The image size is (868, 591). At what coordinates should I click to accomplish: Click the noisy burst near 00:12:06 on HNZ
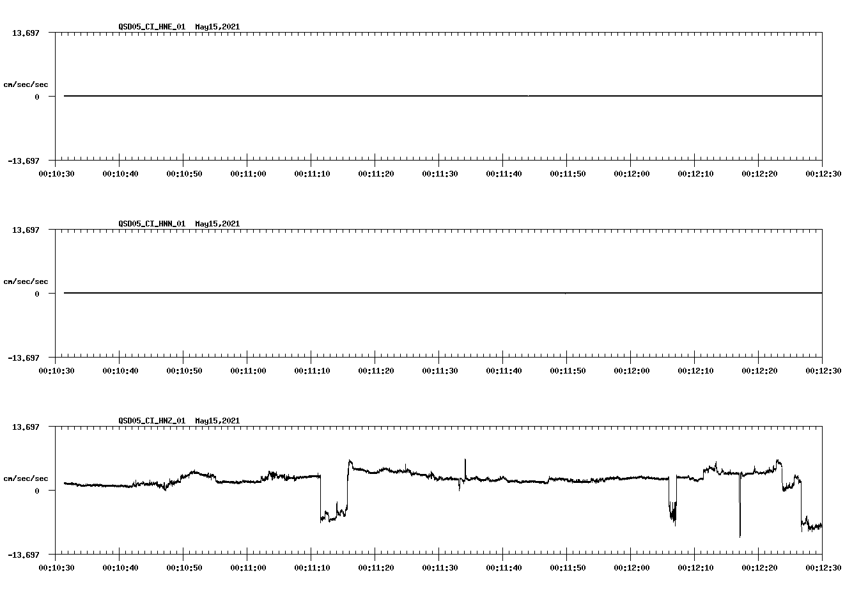(x=671, y=512)
